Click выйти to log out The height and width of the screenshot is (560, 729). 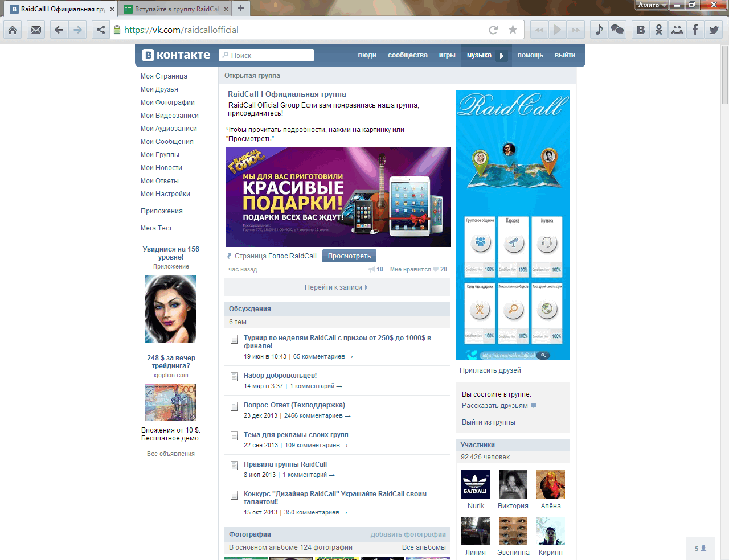(x=565, y=55)
